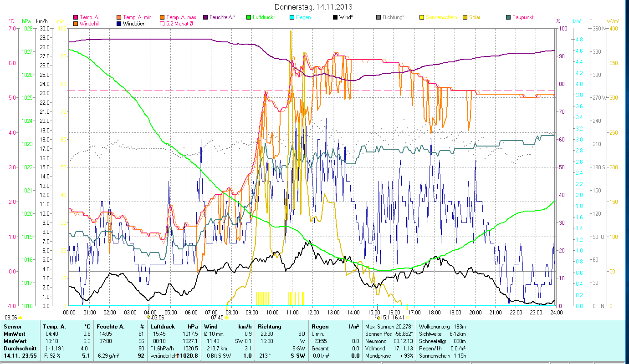629x364 pixels.
Task: Click the cyan Regen legend swatch
Action: 291,17
